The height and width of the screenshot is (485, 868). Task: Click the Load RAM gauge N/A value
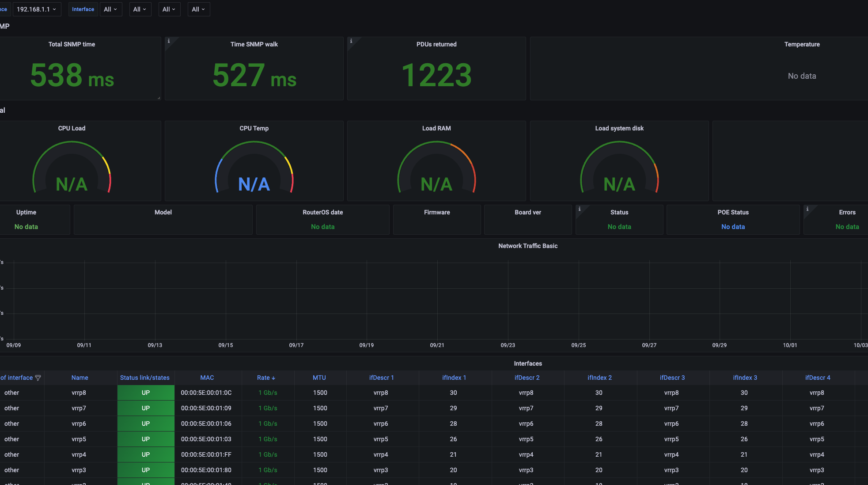coord(436,184)
